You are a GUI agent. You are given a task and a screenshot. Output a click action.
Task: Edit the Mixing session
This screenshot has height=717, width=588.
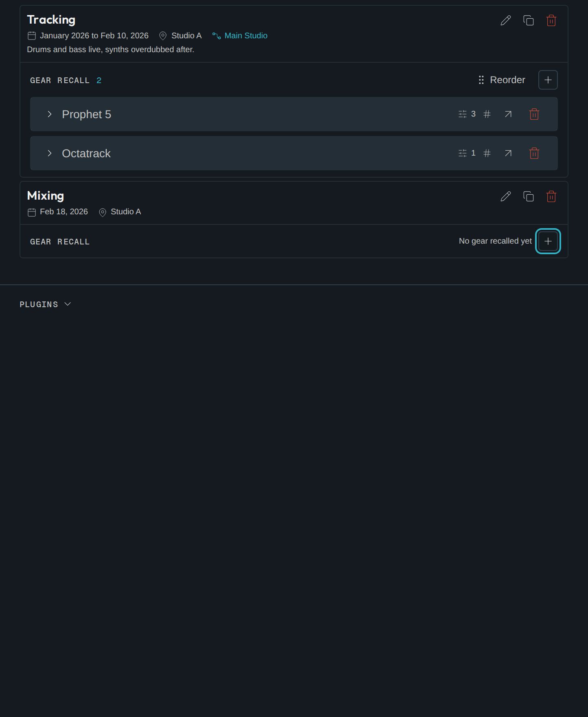[x=506, y=196]
